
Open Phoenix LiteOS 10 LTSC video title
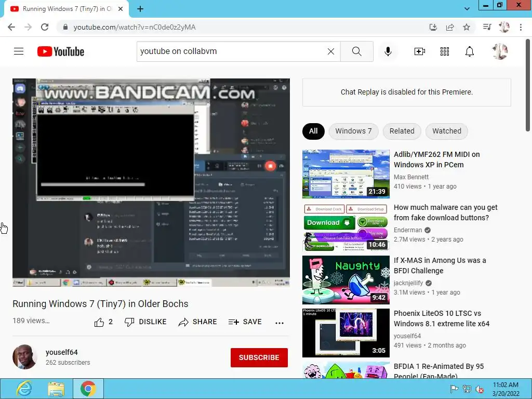pos(442,318)
